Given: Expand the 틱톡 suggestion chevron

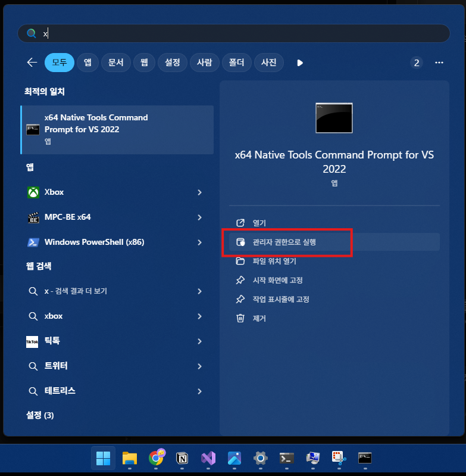Looking at the screenshot, I should coord(199,341).
